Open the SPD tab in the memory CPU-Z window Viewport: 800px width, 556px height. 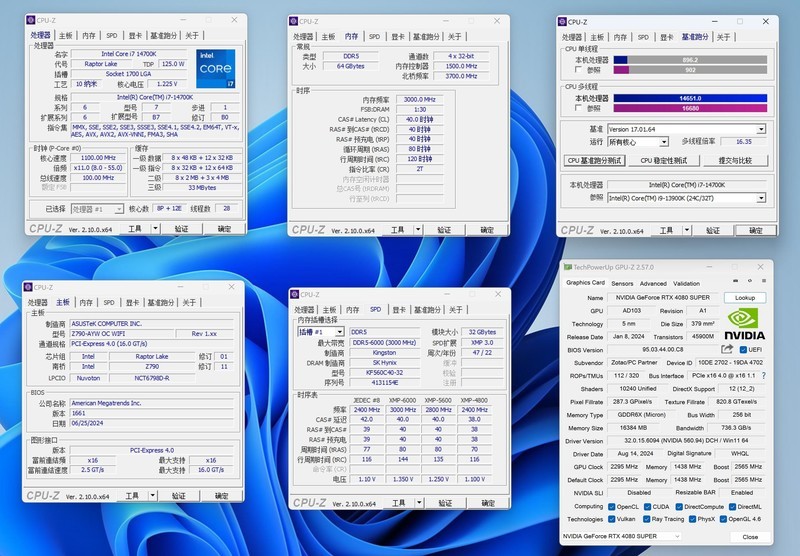click(x=374, y=36)
